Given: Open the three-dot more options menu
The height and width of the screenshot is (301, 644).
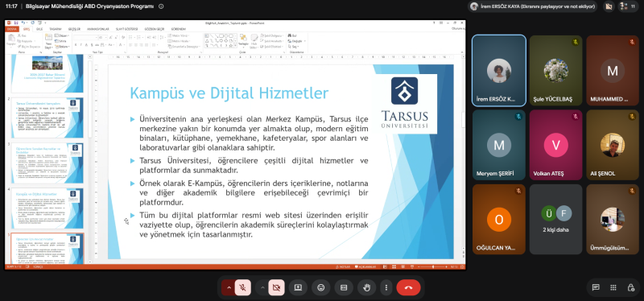Looking at the screenshot, I should [386, 287].
